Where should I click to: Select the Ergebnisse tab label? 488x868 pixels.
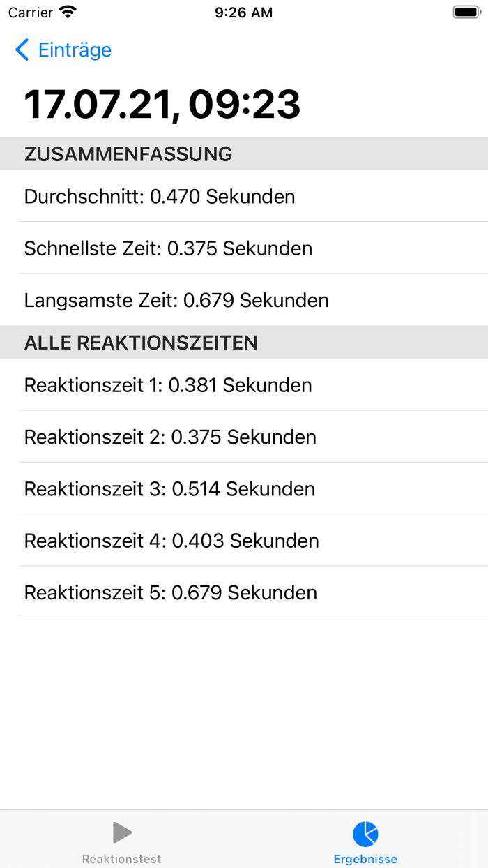coord(365,859)
